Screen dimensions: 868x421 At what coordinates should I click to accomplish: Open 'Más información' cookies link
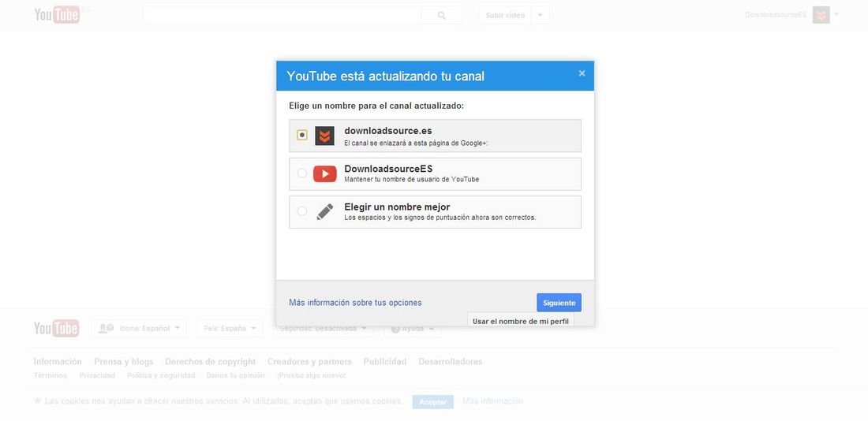pyautogui.click(x=492, y=401)
